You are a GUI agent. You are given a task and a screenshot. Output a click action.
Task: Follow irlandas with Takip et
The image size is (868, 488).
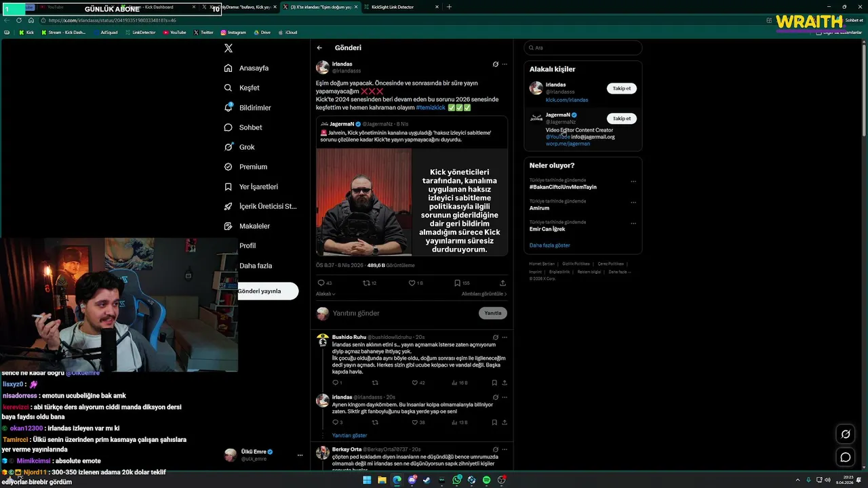pos(622,89)
